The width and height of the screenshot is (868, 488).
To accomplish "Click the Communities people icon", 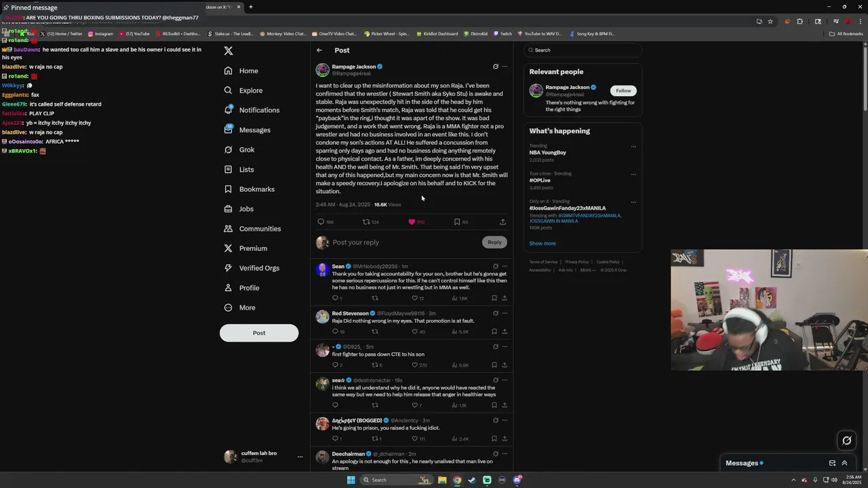I will 229,228.
